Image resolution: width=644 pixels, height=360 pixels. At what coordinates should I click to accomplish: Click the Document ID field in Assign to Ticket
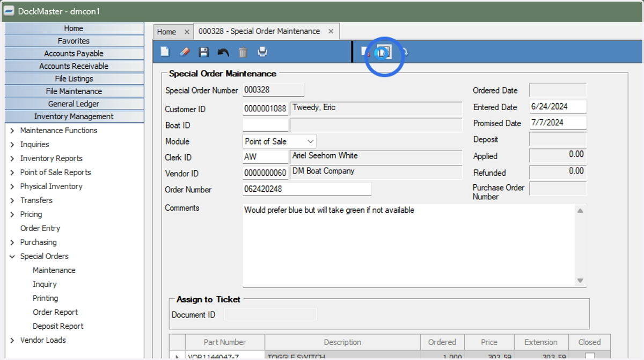click(x=270, y=314)
